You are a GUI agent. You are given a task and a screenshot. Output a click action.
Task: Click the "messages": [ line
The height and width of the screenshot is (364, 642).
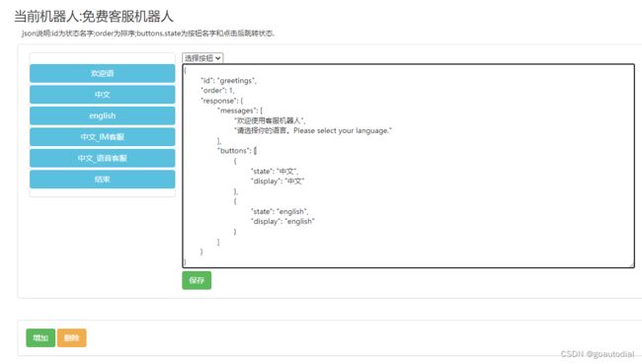click(240, 110)
